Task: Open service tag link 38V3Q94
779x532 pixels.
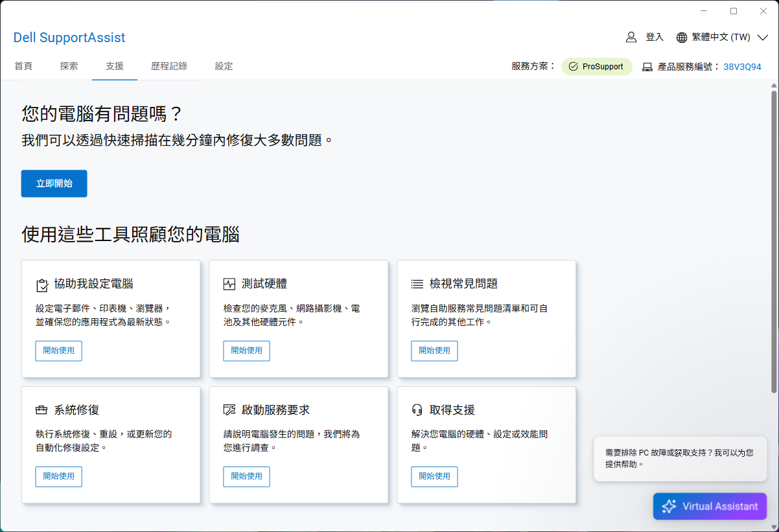Action: click(x=743, y=67)
